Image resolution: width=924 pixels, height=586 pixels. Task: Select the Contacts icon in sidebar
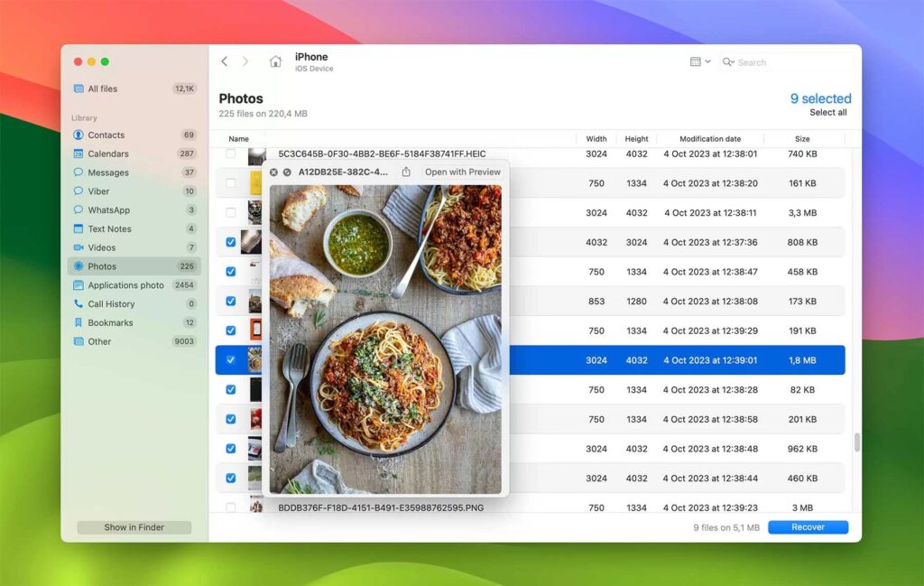[x=79, y=135]
